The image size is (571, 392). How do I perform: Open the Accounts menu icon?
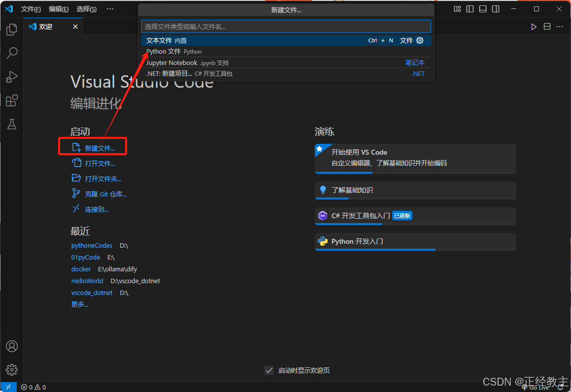coord(12,346)
